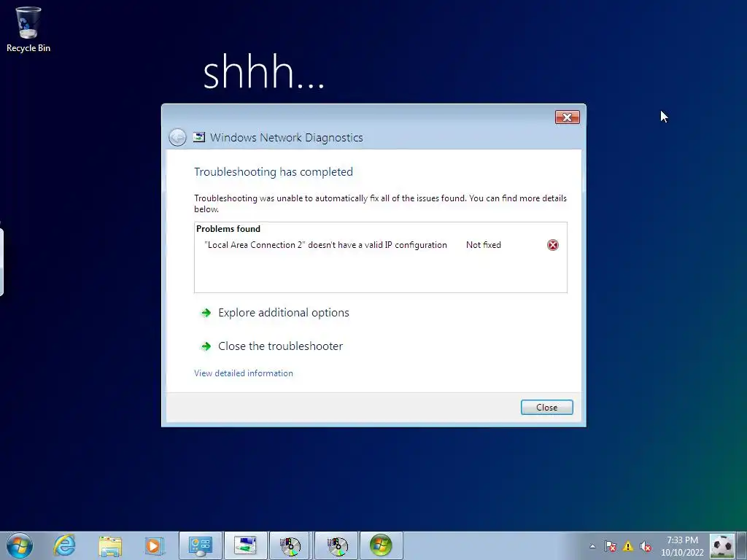
Task: Click the Not fixed status text
Action: click(484, 245)
